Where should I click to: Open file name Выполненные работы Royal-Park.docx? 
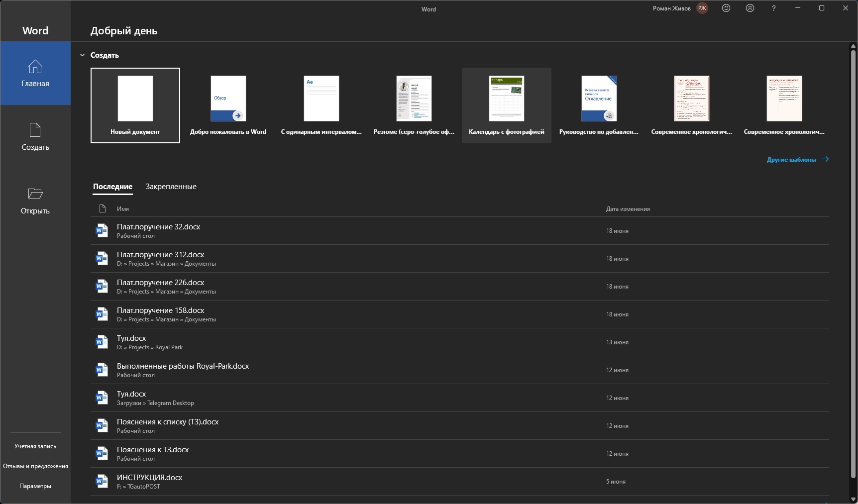tap(183, 366)
